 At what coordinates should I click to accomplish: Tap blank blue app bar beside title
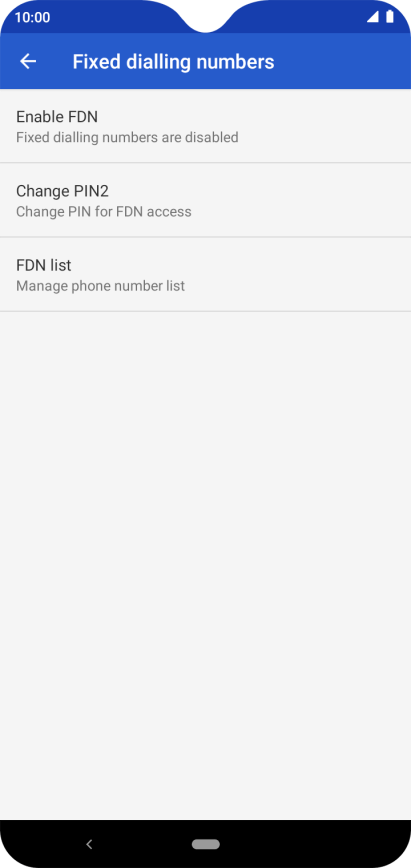coord(343,61)
